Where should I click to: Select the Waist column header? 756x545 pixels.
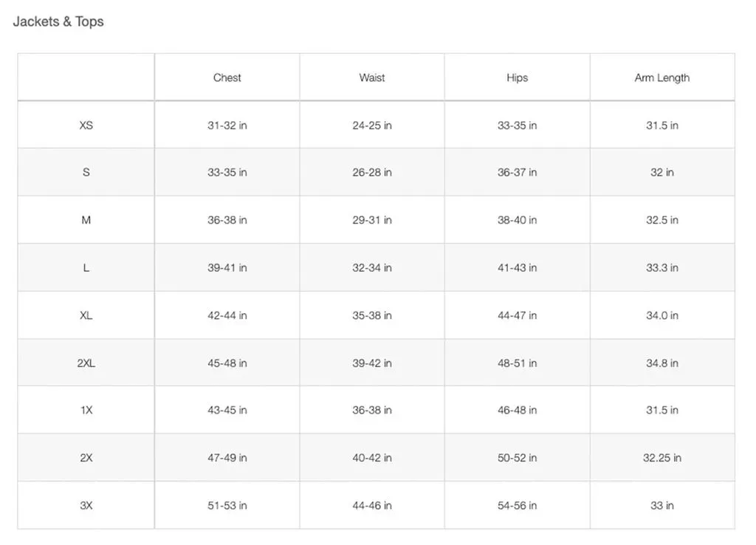[x=372, y=78]
